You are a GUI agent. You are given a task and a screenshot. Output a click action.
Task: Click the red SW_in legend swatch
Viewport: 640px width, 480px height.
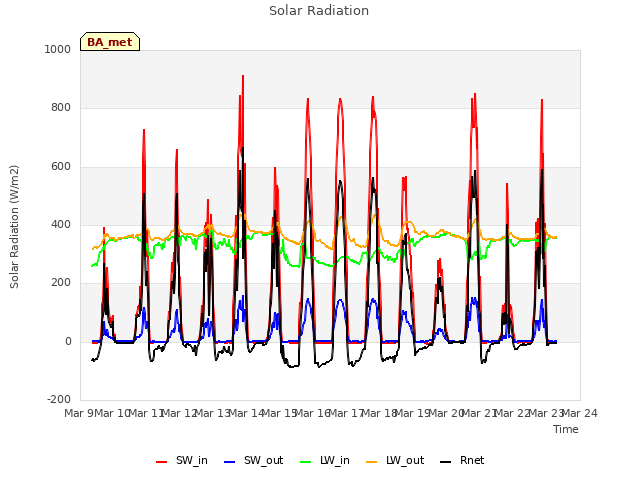[162, 462]
